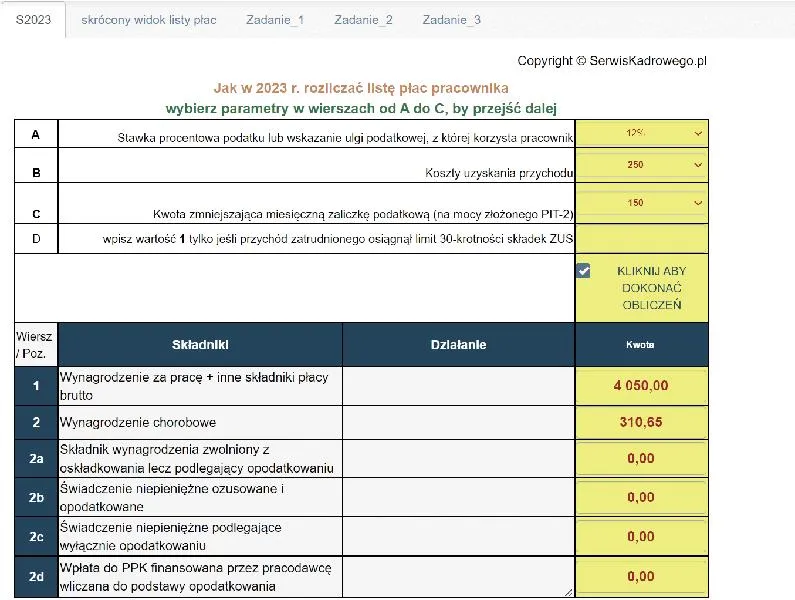Open the skrócony widok listy płac tab
The image size is (795, 600).
point(149,20)
